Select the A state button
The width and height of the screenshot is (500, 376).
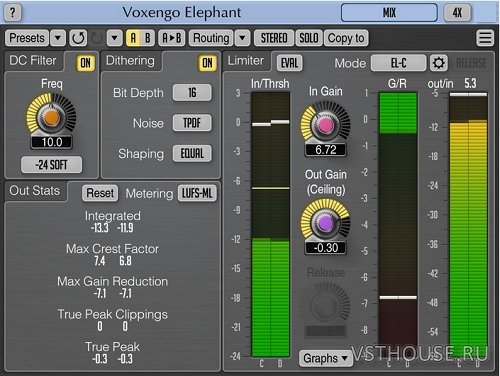(x=133, y=38)
